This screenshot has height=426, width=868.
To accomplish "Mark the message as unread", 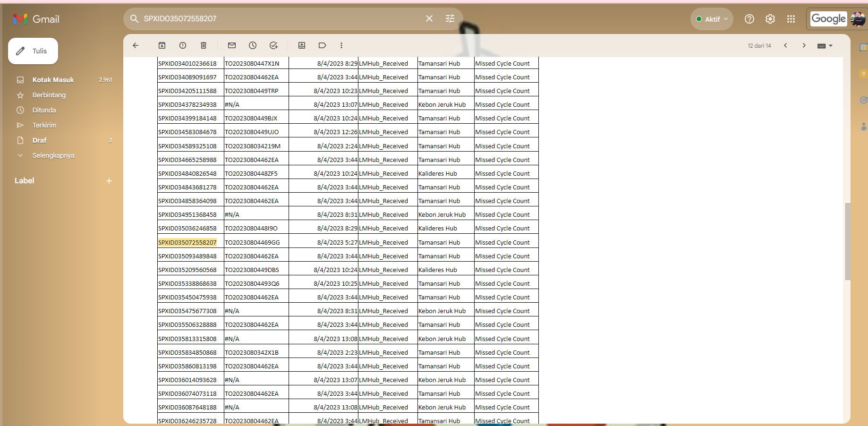I will click(x=232, y=45).
